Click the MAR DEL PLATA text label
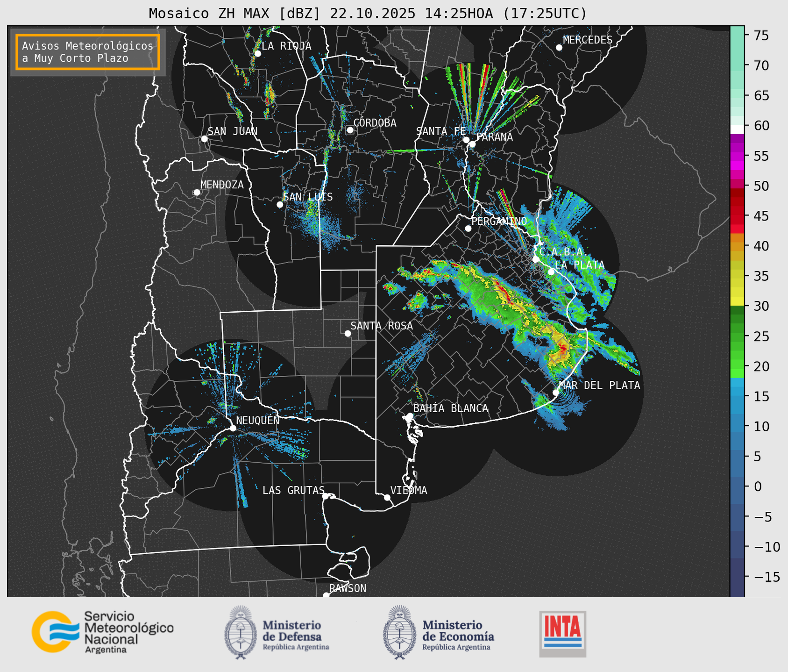This screenshot has height=672, width=788. [599, 386]
